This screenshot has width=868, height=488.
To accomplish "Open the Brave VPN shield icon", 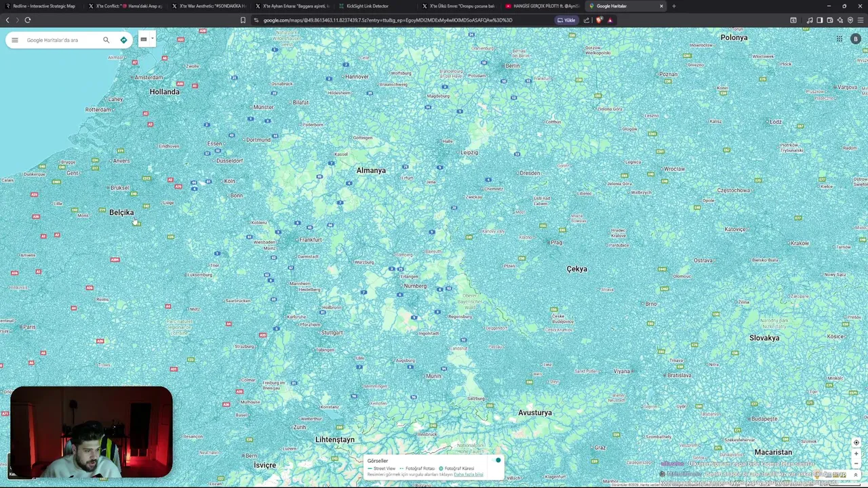I will [x=850, y=20].
